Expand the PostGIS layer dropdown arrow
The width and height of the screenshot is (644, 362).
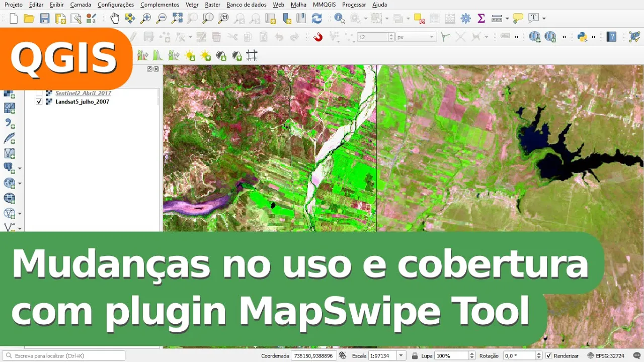(x=20, y=168)
